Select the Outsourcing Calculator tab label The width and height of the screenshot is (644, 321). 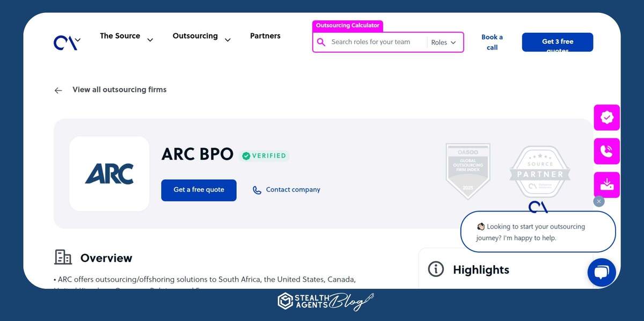(348, 26)
